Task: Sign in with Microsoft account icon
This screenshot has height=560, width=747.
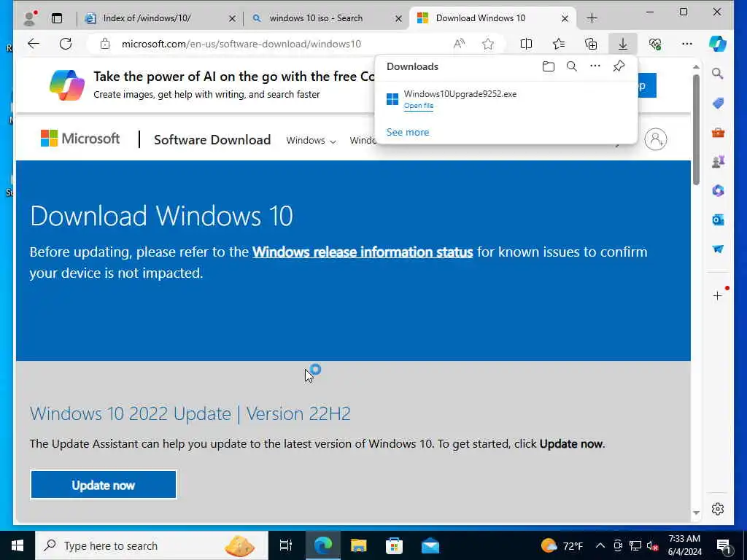Action: pos(656,139)
